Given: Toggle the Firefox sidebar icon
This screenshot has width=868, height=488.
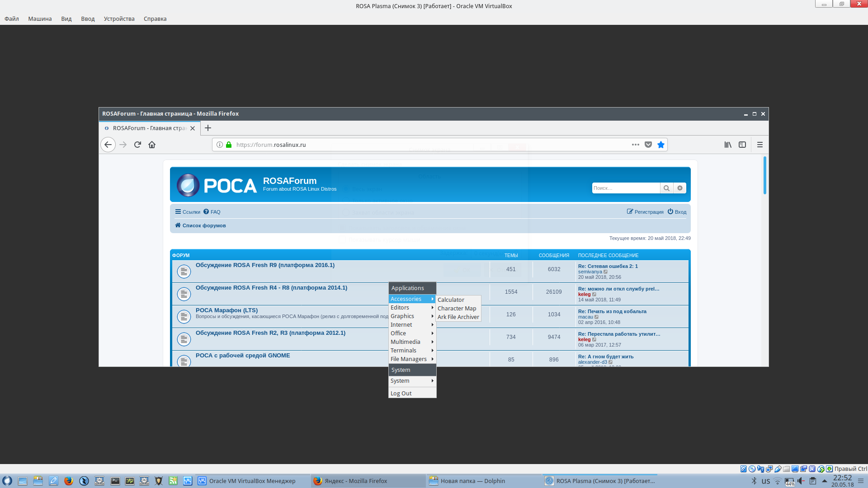Looking at the screenshot, I should [x=742, y=145].
